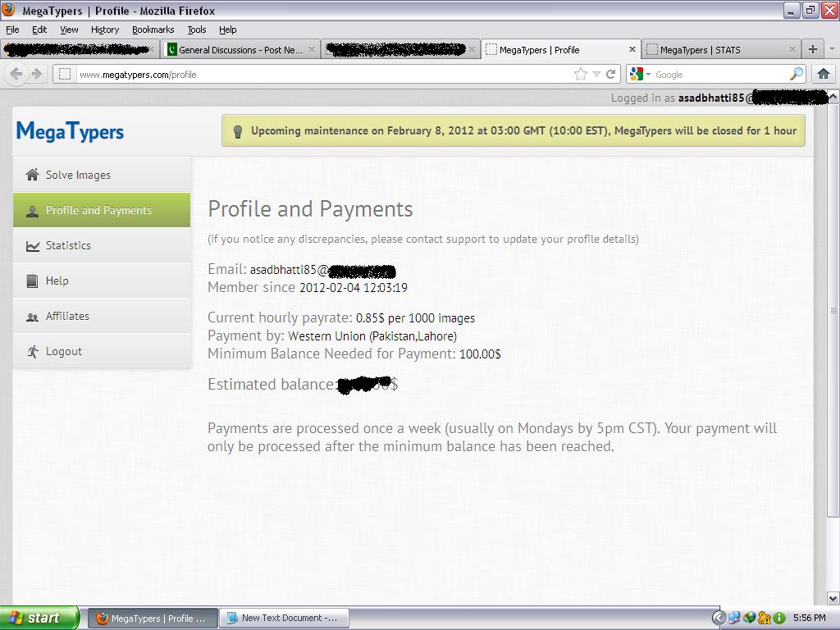Switch to MegaTypers STATS tab
Viewport: 840px width, 630px height.
point(700,50)
